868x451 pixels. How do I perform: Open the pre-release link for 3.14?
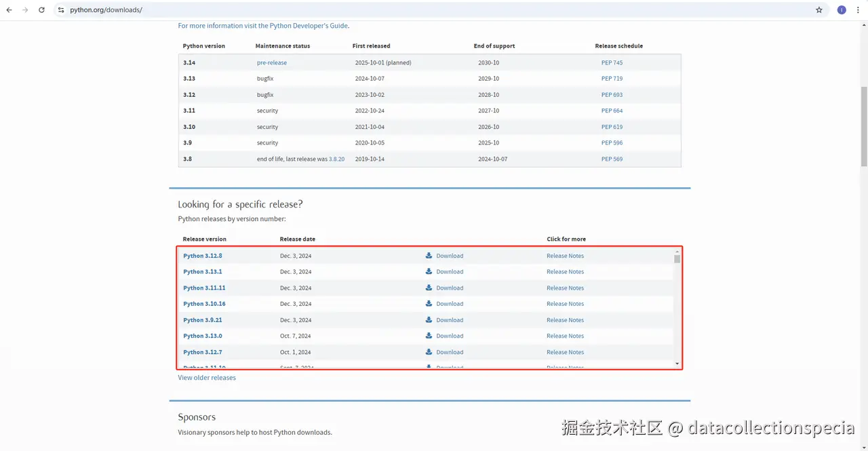coord(272,62)
